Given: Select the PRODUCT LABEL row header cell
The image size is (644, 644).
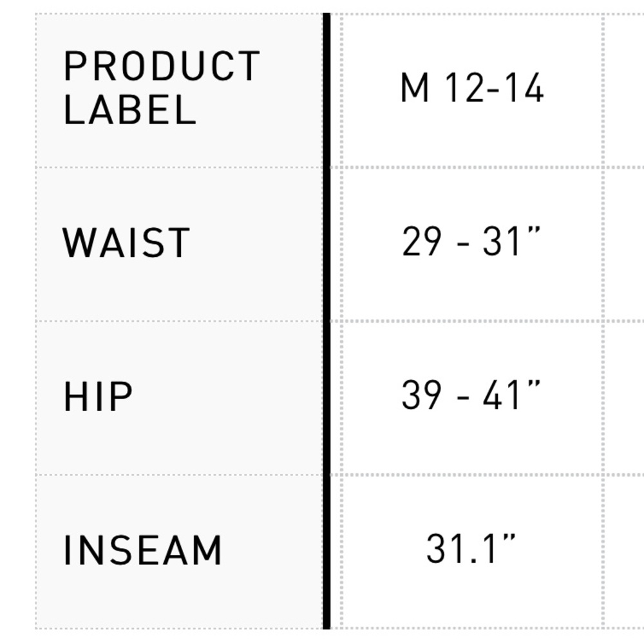Looking at the screenshot, I should pos(179,90).
